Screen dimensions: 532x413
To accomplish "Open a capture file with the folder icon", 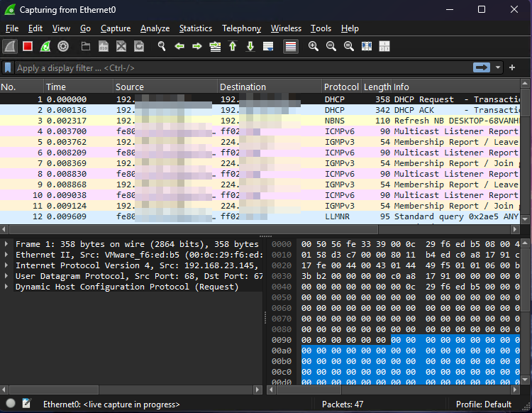I will (x=86, y=46).
